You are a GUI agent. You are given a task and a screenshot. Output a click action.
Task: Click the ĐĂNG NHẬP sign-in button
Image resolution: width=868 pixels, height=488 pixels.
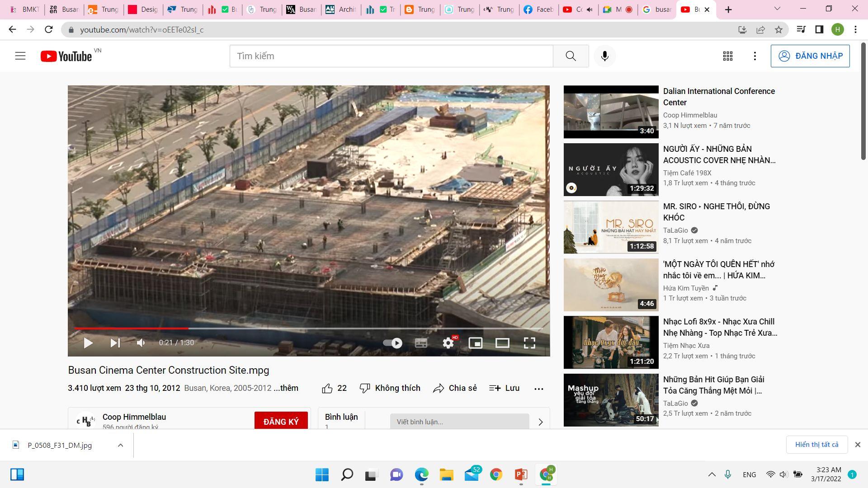pos(810,56)
